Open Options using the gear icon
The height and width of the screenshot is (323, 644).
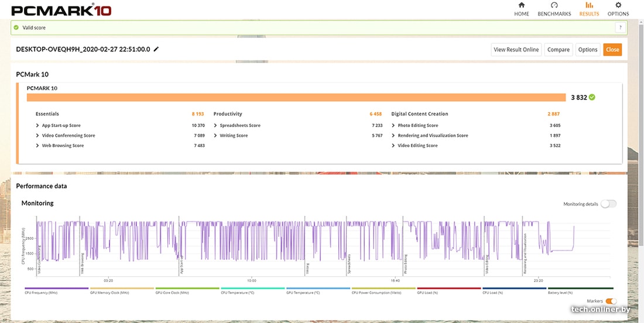618,5
